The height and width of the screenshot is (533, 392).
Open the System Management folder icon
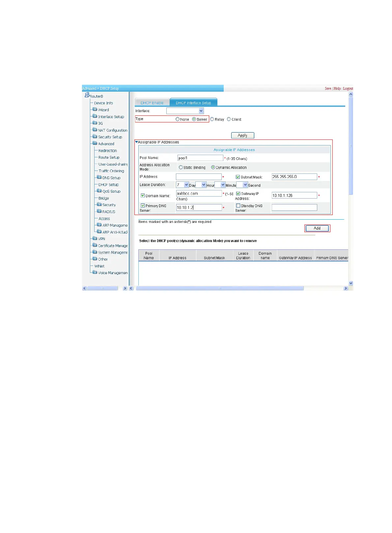[95, 252]
